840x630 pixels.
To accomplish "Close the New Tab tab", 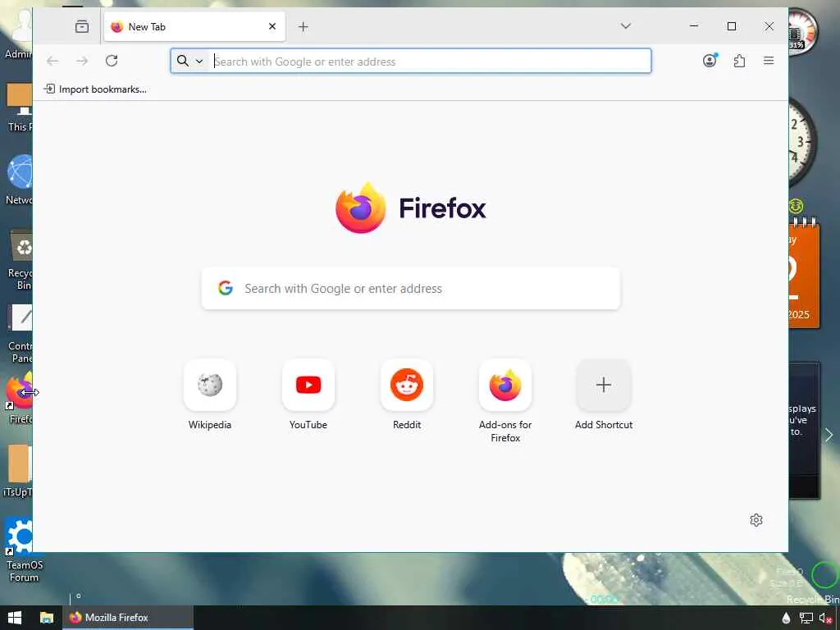I will tap(272, 26).
